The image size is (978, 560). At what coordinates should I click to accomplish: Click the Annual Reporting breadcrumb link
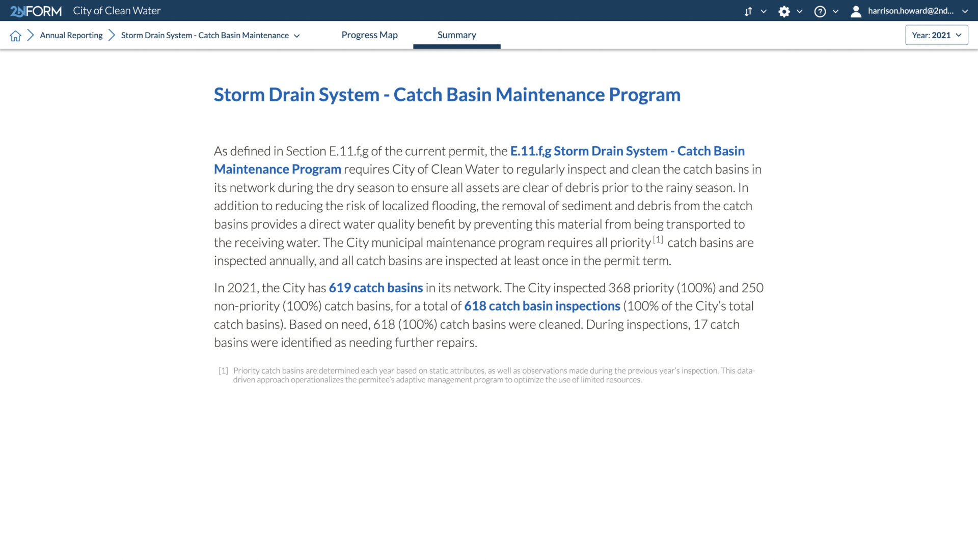tap(70, 35)
